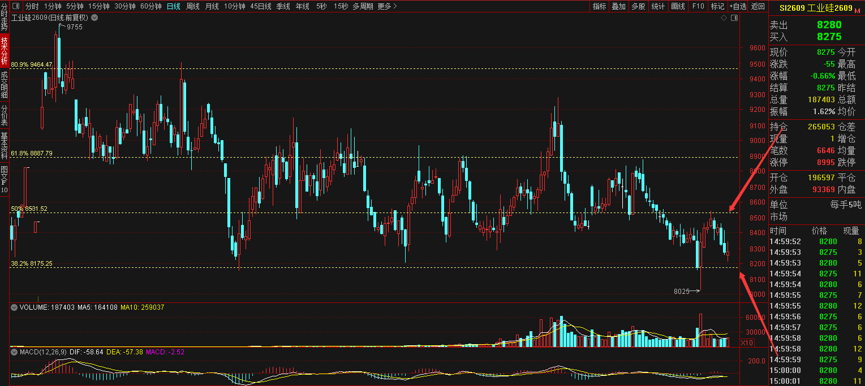
Task: Switch to the 5分钟 period tab
Action: (75, 7)
